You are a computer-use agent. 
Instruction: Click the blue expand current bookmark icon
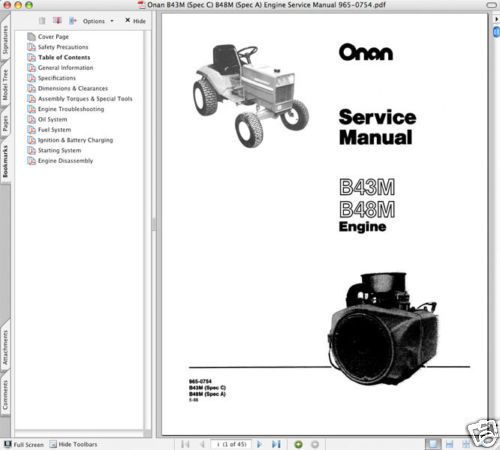coord(73,21)
